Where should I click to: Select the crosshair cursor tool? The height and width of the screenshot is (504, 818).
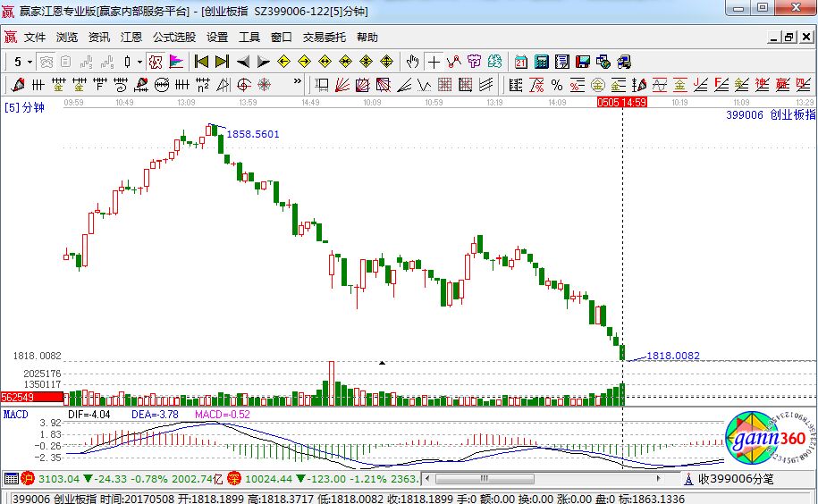[x=434, y=62]
